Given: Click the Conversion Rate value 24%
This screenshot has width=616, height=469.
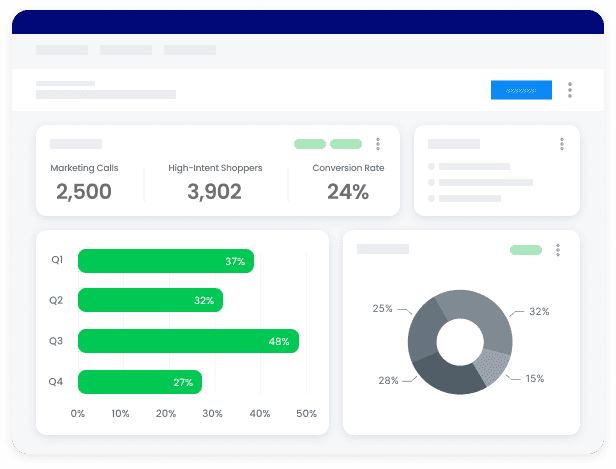Looking at the screenshot, I should [x=348, y=192].
